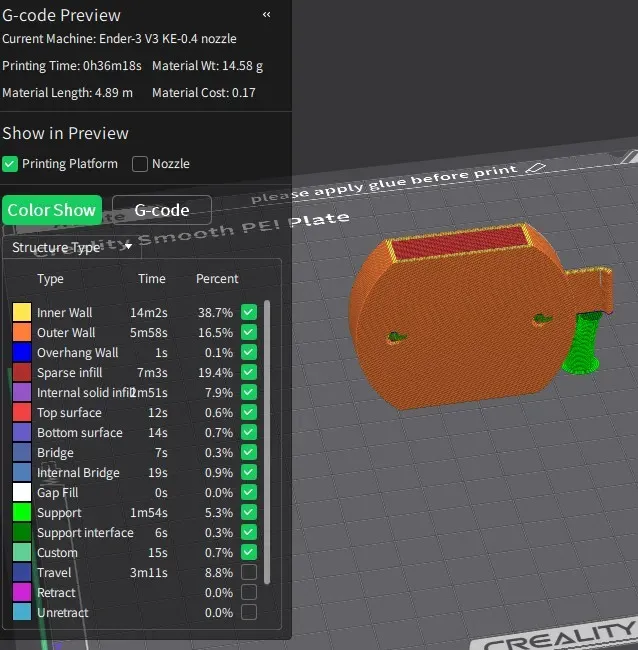Switch to the G-code tab

162,210
